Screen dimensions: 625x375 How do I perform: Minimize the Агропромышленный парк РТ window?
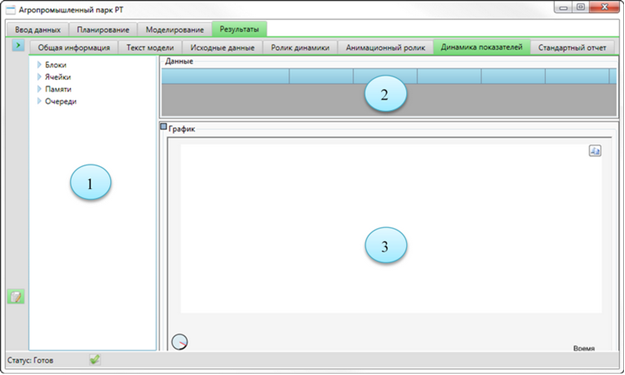point(563,8)
